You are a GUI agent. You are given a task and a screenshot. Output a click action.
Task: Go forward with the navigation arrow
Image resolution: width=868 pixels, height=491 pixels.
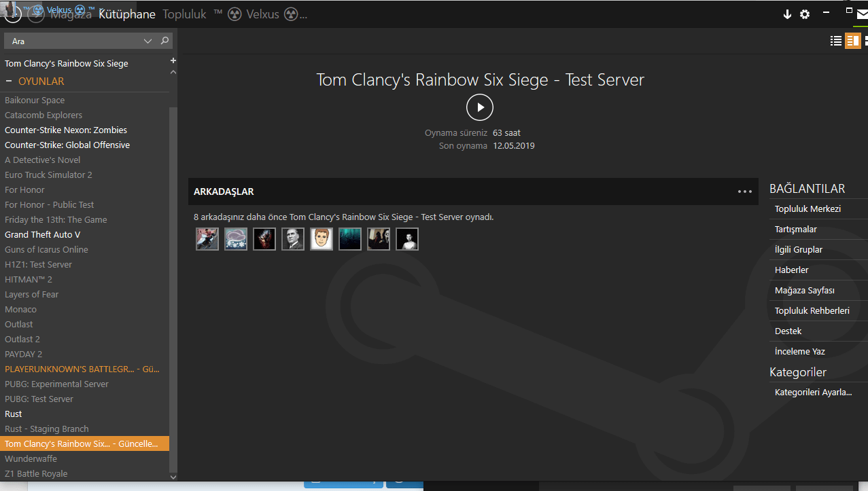tap(36, 14)
